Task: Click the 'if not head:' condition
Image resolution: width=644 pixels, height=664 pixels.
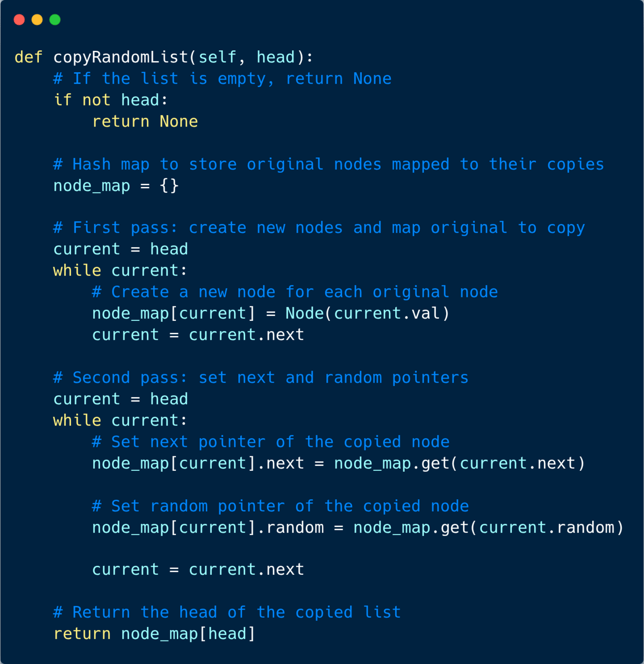Action: 111,100
